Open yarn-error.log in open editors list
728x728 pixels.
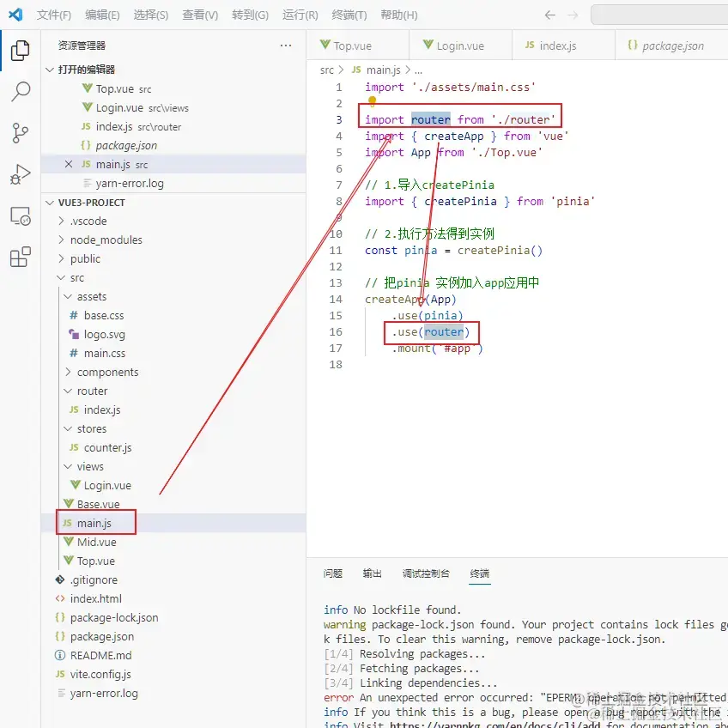[173, 184]
